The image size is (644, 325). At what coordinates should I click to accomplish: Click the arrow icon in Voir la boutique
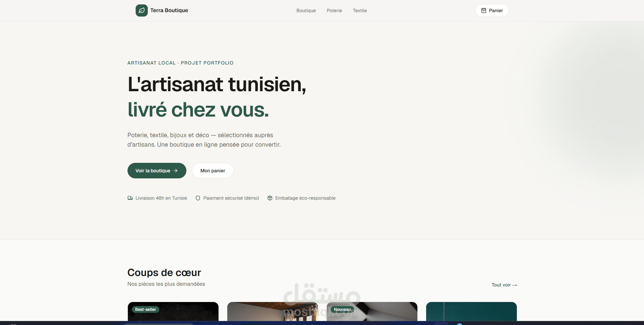click(x=176, y=171)
